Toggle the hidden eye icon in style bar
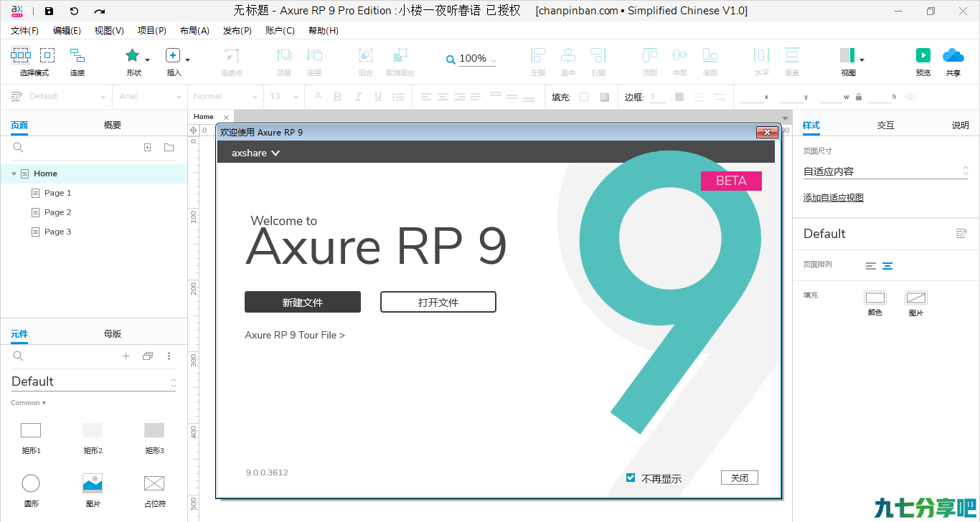 click(910, 97)
